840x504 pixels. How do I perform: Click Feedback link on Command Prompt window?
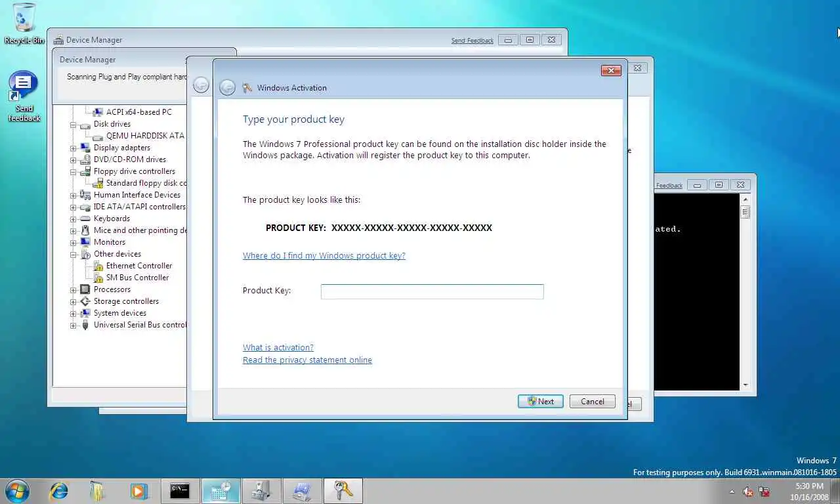pos(669,186)
